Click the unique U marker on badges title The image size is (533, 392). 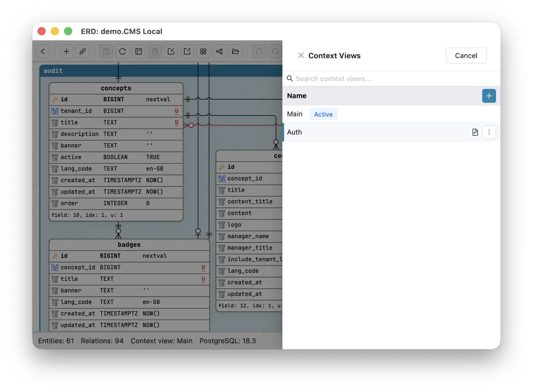click(x=203, y=279)
